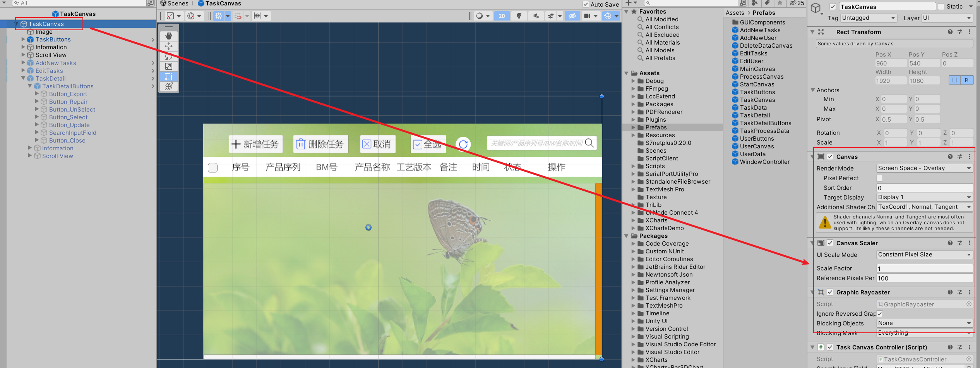The height and width of the screenshot is (368, 980).
Task: Toggle the Gizmos button in scene view
Action: pos(608,16)
